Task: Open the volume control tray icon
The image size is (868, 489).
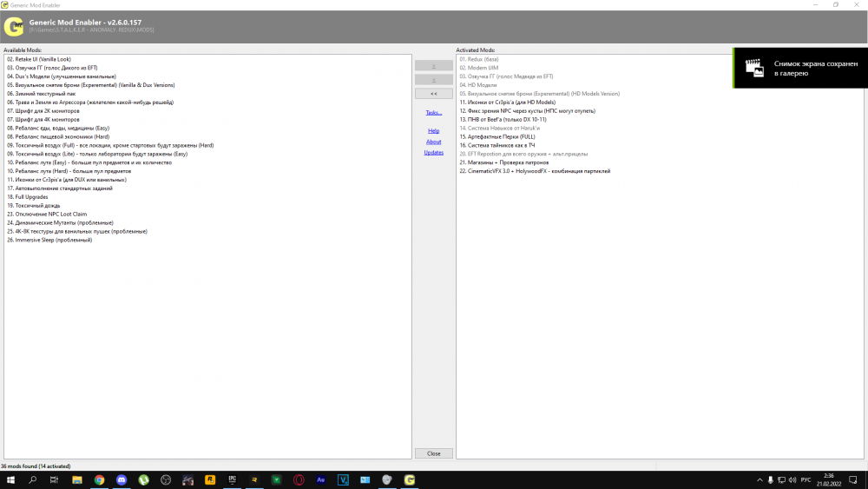Action: (792, 479)
